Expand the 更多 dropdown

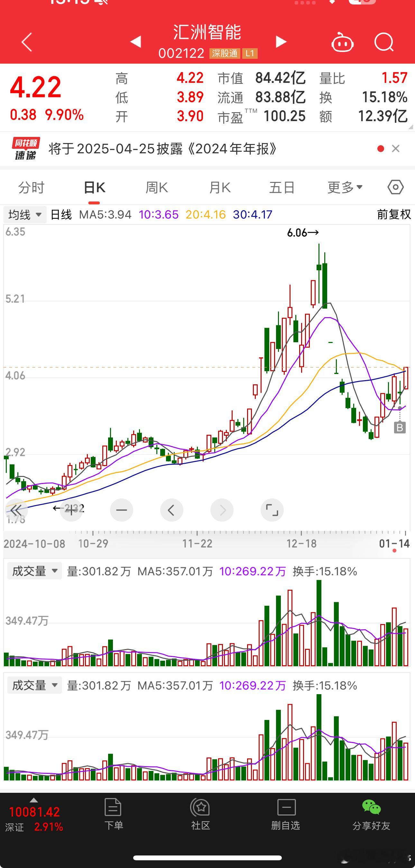pyautogui.click(x=345, y=187)
